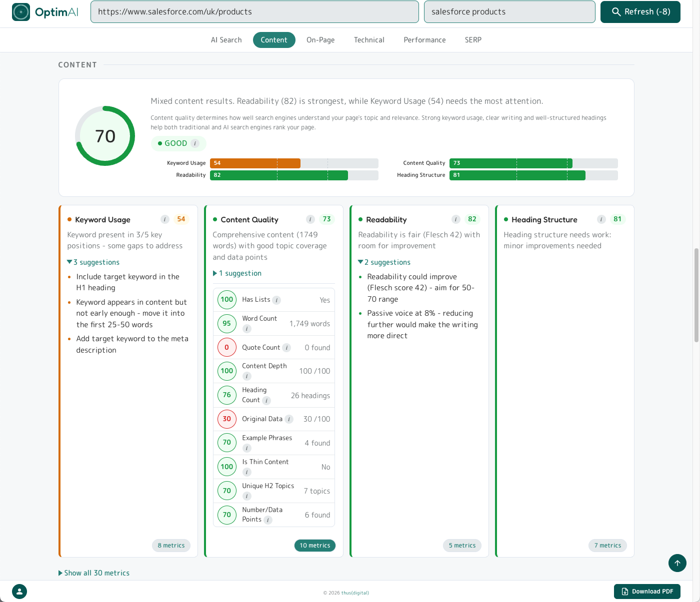Click the info icon under Content Depth
The height and width of the screenshot is (602, 700).
click(x=246, y=376)
